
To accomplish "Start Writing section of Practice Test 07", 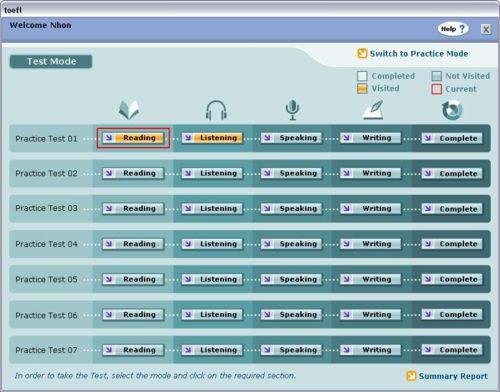I will (x=370, y=350).
